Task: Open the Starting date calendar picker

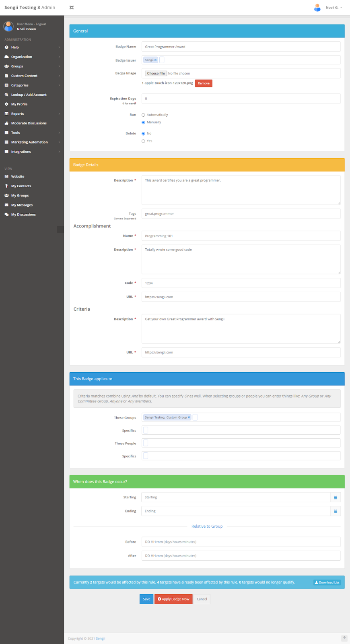Action: coord(336,497)
